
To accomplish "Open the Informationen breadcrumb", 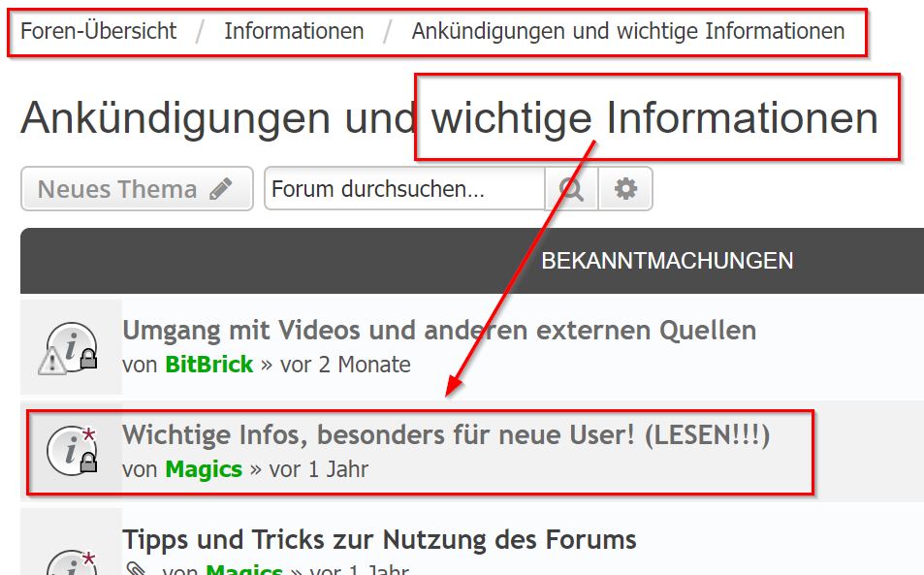I will point(294,31).
